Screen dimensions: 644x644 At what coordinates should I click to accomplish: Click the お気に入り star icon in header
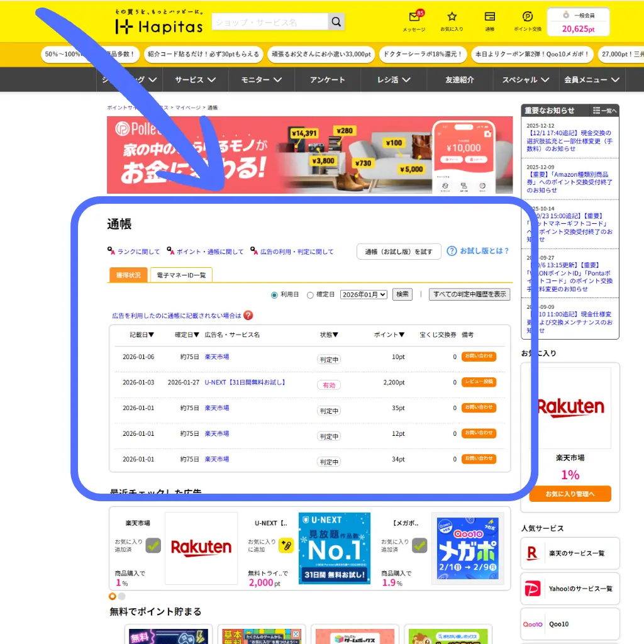(452, 17)
